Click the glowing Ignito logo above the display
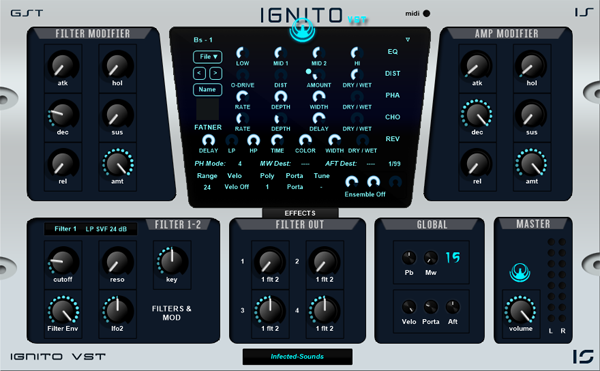 tap(302, 31)
